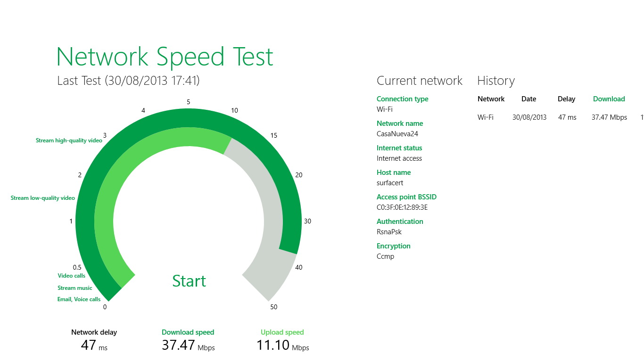Click the Date column header in History
Screen dimensions: 644x362
(528, 99)
